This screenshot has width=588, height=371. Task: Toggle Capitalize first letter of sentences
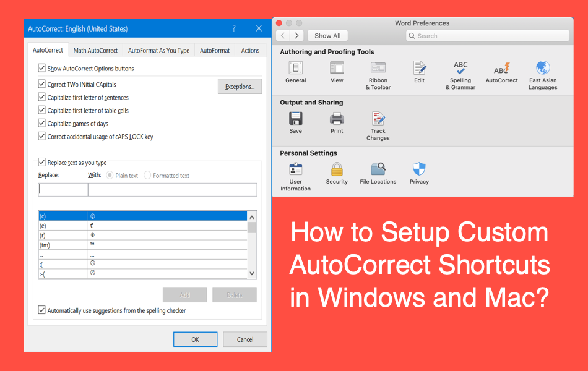click(41, 97)
